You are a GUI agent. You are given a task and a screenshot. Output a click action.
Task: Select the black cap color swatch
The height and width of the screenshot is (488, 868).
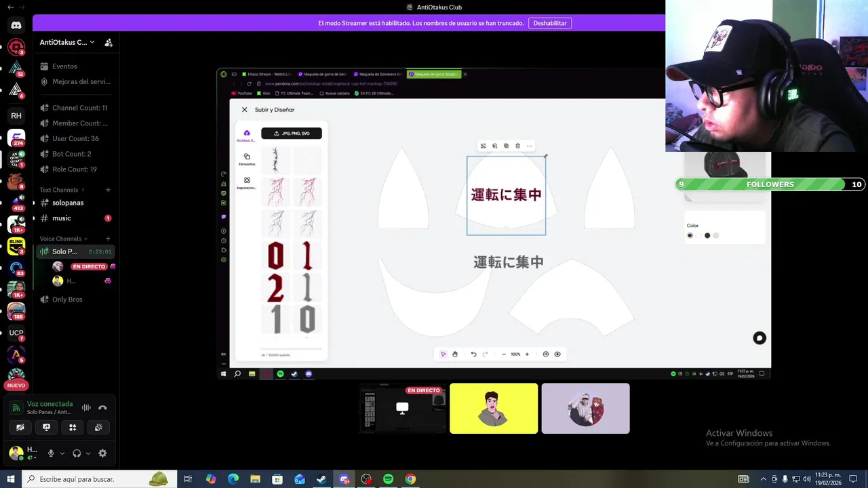(707, 235)
